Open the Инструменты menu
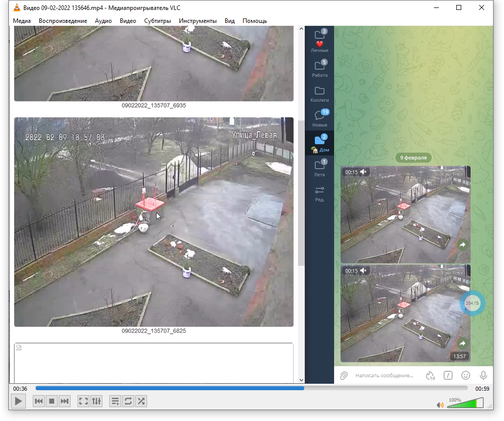This screenshot has height=421, width=504. [x=198, y=20]
